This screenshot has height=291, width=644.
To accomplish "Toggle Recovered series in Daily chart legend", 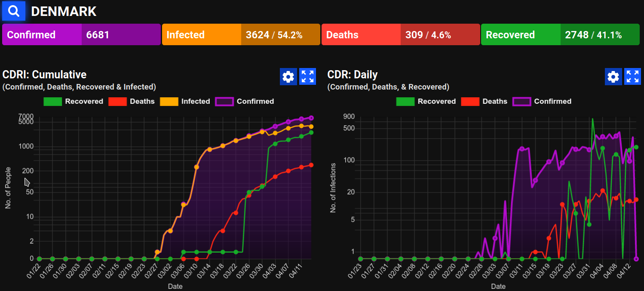I will click(x=426, y=102).
